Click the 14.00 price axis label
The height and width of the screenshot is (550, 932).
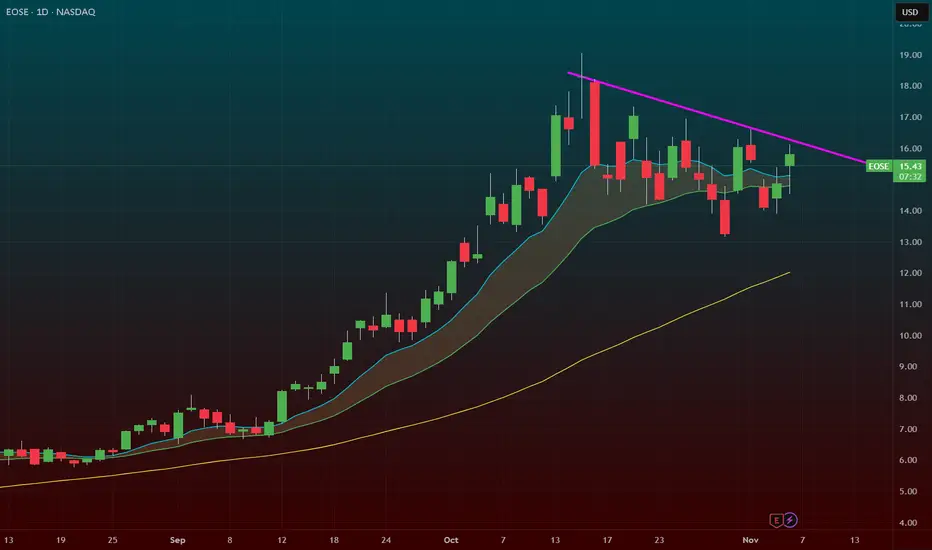coord(910,210)
